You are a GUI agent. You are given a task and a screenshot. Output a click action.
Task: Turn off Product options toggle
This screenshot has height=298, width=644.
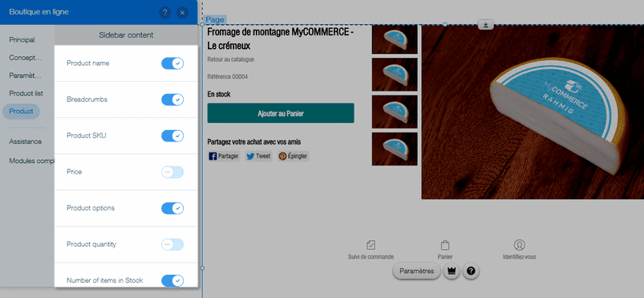[172, 208]
